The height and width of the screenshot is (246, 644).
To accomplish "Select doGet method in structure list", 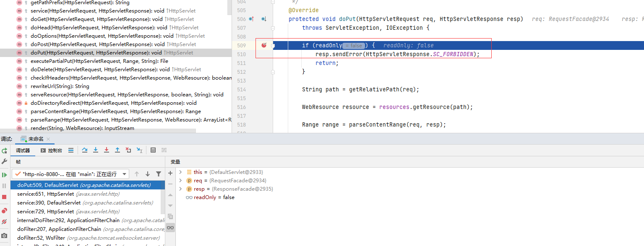I will click(x=116, y=19).
